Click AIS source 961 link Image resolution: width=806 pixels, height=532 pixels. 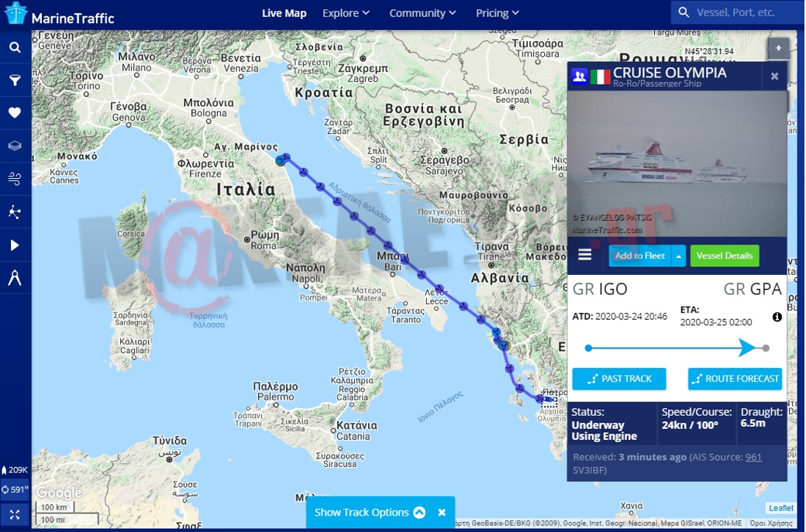pyautogui.click(x=753, y=457)
